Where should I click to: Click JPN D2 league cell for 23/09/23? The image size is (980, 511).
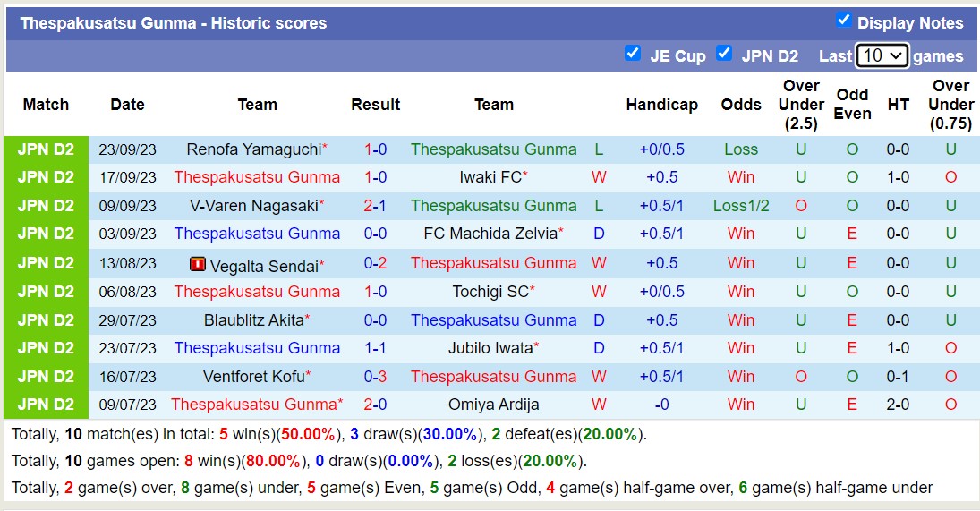click(x=46, y=149)
